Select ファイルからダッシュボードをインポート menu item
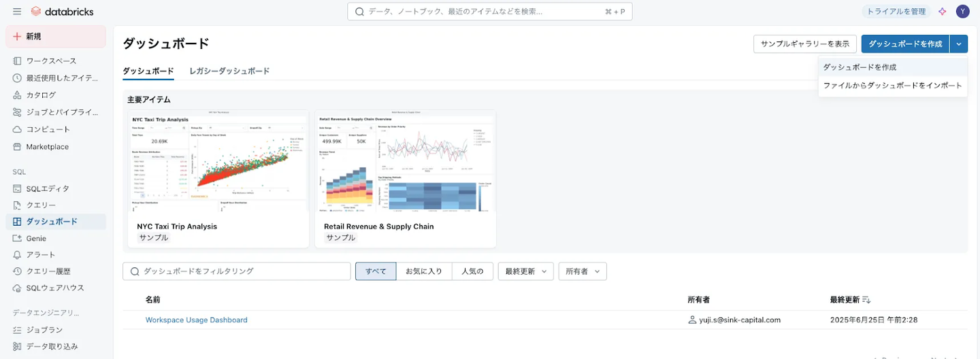980x359 pixels. 892,86
